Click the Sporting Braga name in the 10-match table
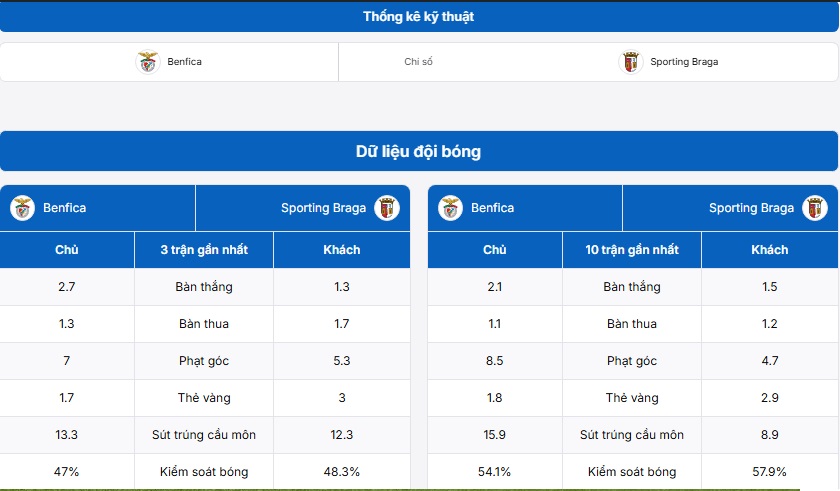840x491 pixels. [x=752, y=208]
